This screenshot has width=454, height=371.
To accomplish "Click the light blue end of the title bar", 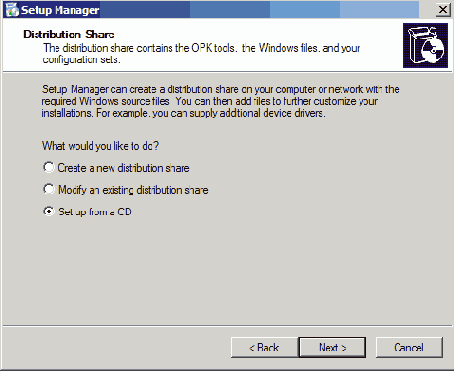I will point(379,9).
